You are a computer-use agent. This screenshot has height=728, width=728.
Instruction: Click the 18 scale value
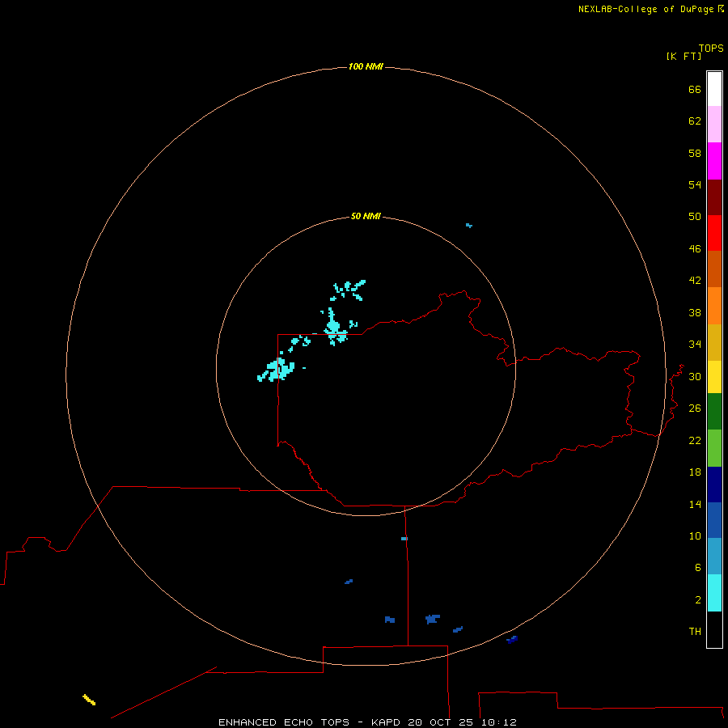[x=695, y=472]
